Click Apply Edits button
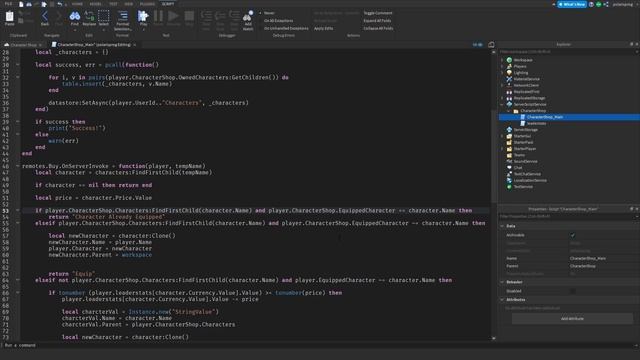Image resolution: width=640 pixels, height=360 pixels. click(323, 28)
